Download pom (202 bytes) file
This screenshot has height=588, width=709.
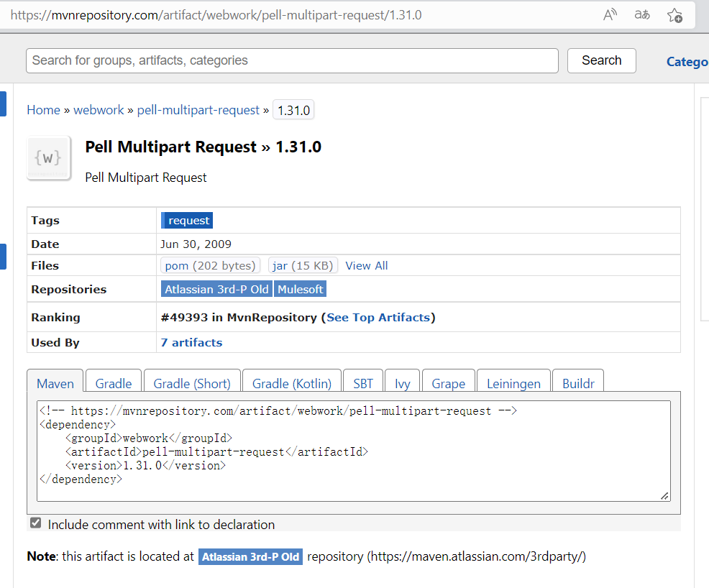coord(210,266)
